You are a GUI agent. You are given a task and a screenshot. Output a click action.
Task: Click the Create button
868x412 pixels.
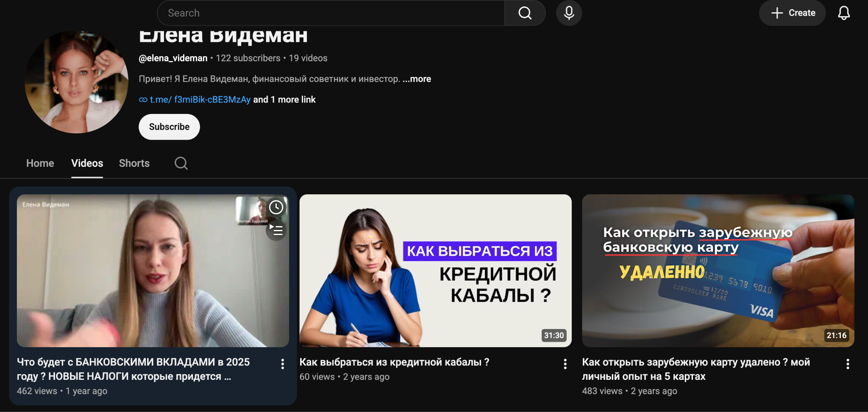coord(792,13)
